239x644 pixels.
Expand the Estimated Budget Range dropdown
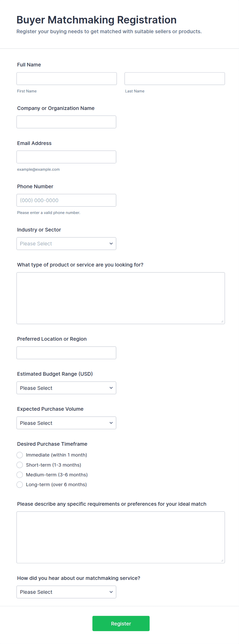pyautogui.click(x=66, y=388)
